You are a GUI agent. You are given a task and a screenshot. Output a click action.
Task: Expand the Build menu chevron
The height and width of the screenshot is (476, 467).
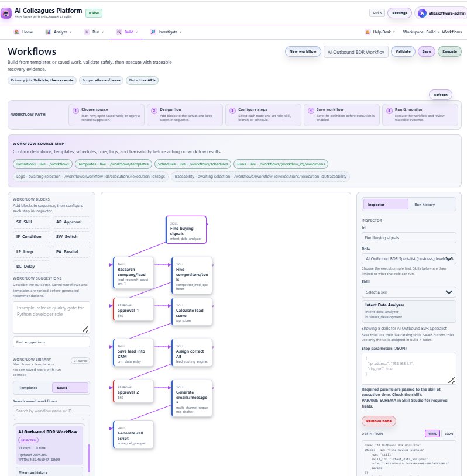point(137,32)
